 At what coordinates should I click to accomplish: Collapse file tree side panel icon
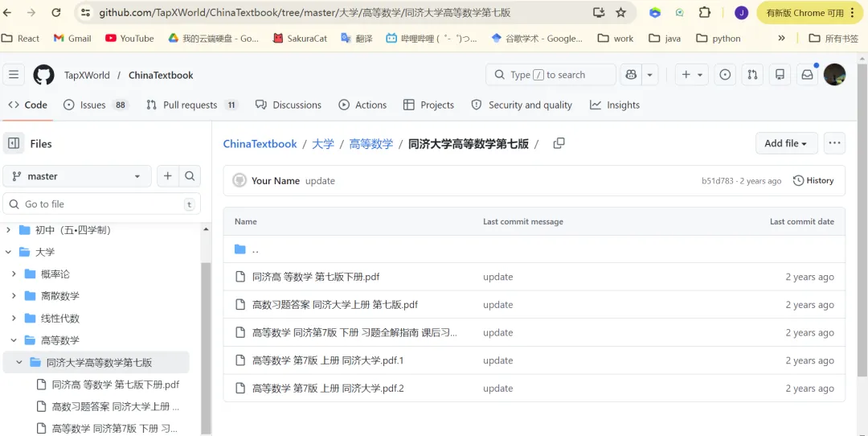(x=14, y=143)
